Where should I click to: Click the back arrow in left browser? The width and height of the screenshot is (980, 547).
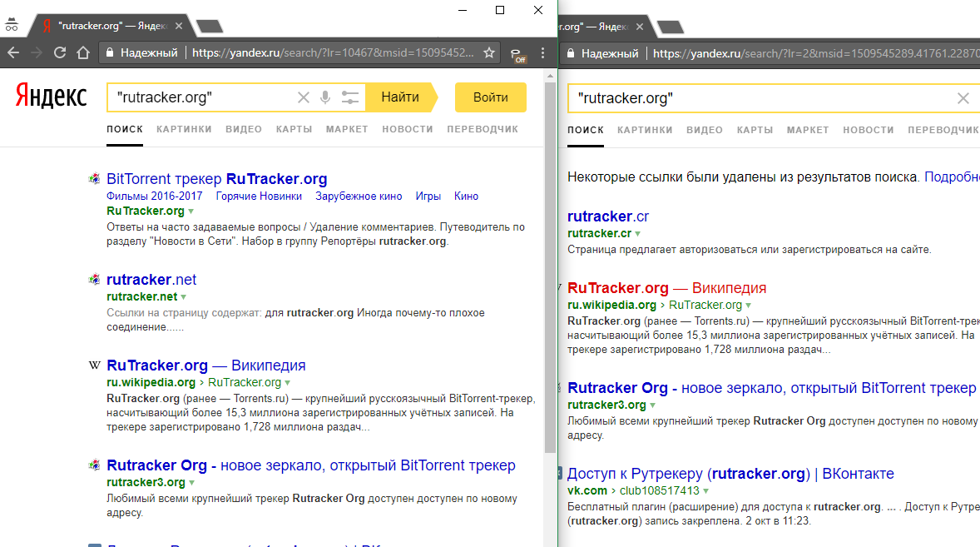coord(13,52)
